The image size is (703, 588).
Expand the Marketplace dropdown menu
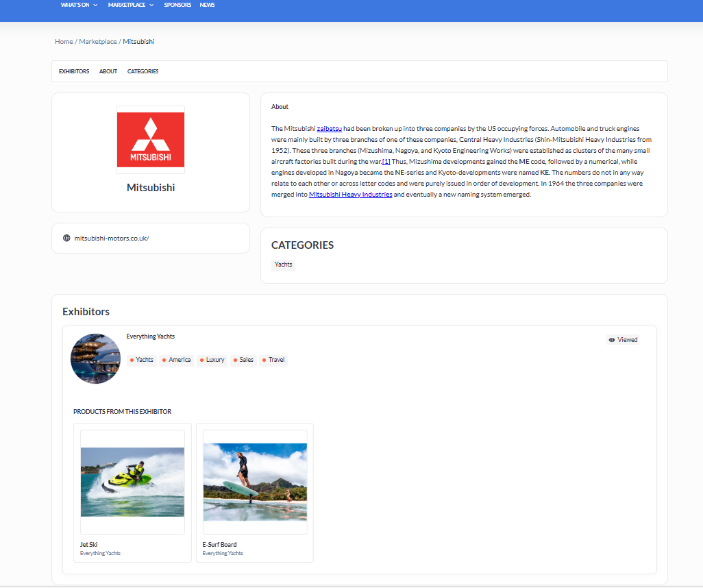(x=130, y=5)
